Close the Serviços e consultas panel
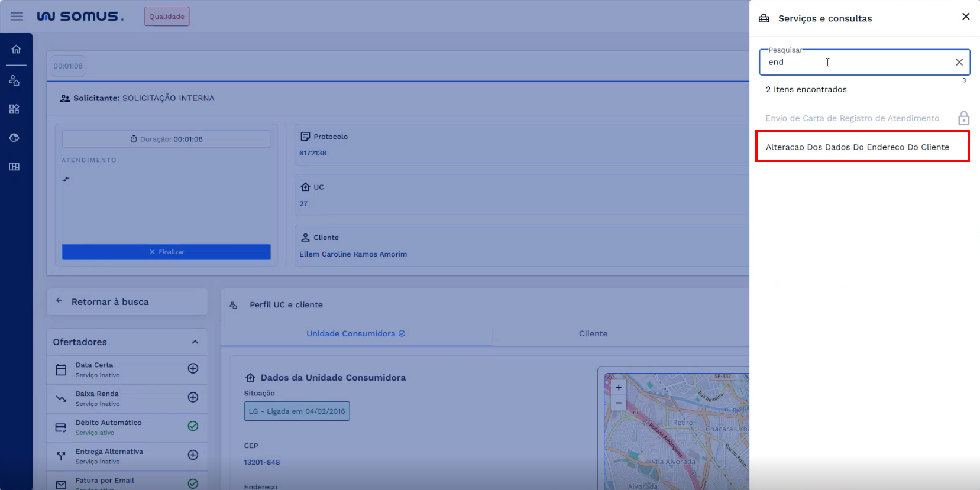Screen dimensions: 980x490 click(966, 16)
